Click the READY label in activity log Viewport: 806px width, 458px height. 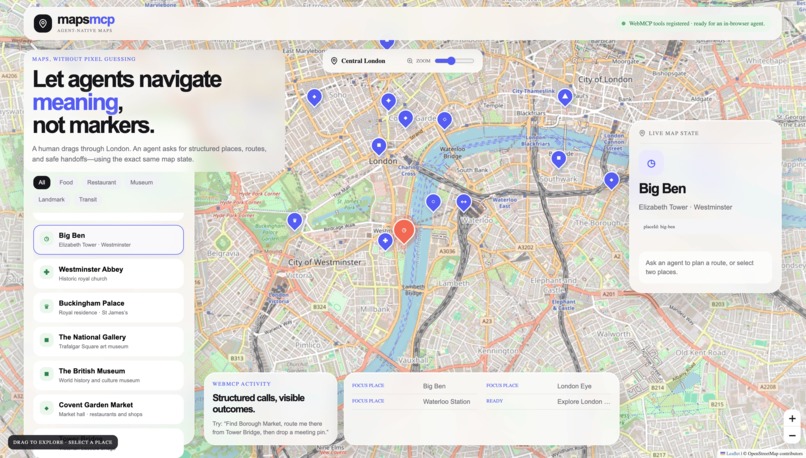[x=494, y=401]
